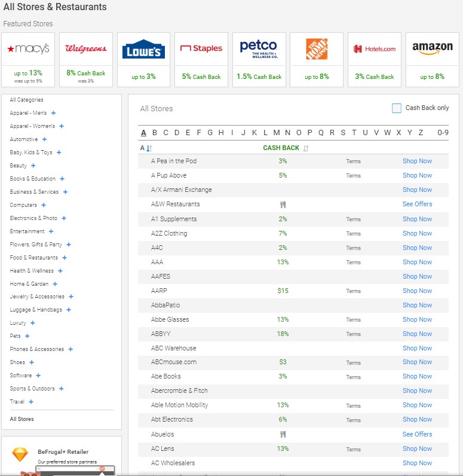The height and width of the screenshot is (476, 463).
Task: Click the Petco logo card
Action: (259, 60)
